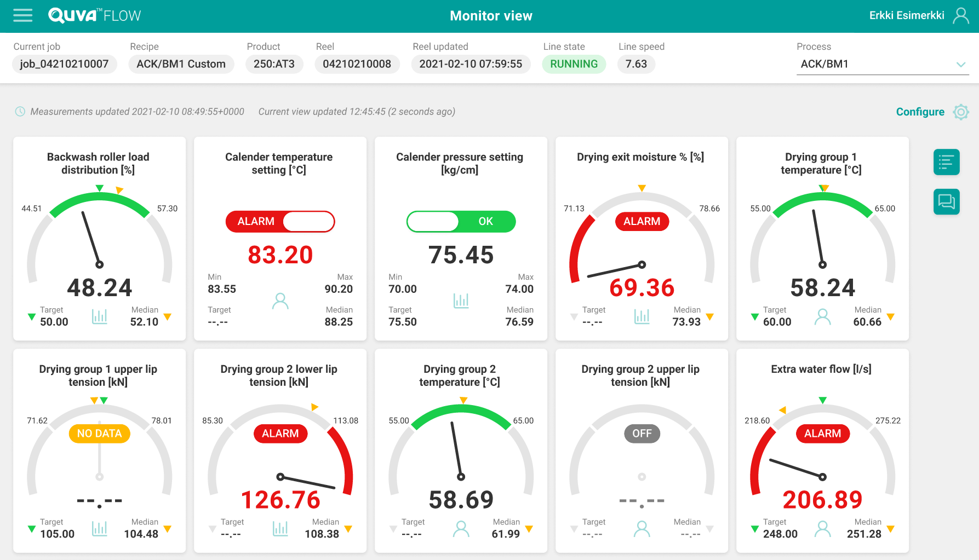979x560 pixels.
Task: Click orange median triangle on Backwash roller card
Action: point(168,317)
